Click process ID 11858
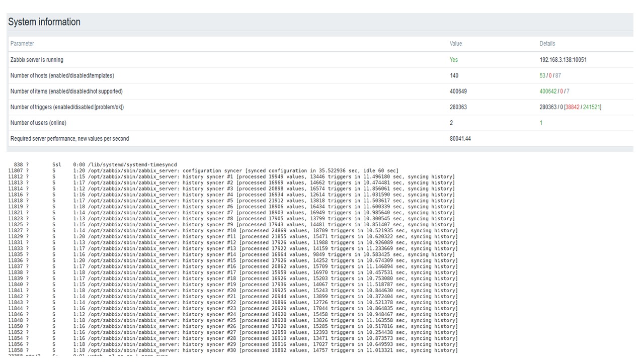This screenshot has width=644, height=362. coord(16,350)
